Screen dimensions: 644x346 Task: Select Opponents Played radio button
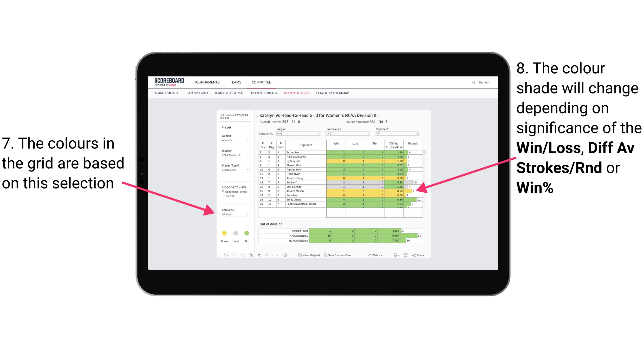coord(223,192)
